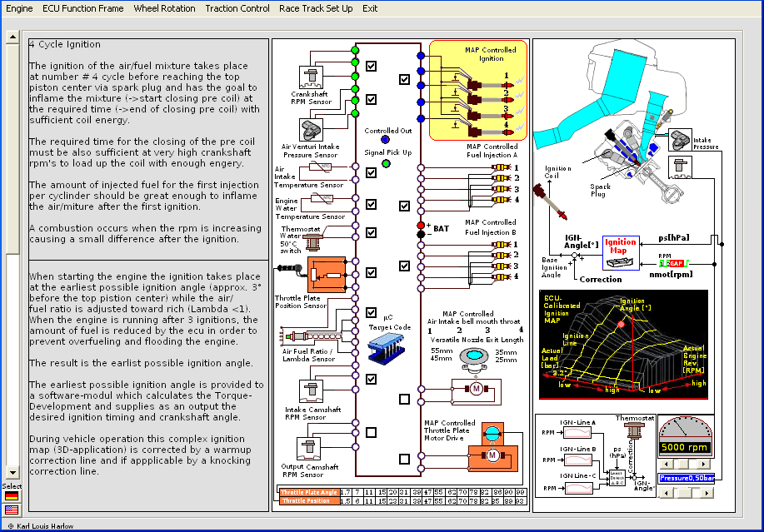Image resolution: width=764 pixels, height=532 pixels.
Task: Click the Output Camshaft RPM Sensor icon
Action: pos(308,448)
